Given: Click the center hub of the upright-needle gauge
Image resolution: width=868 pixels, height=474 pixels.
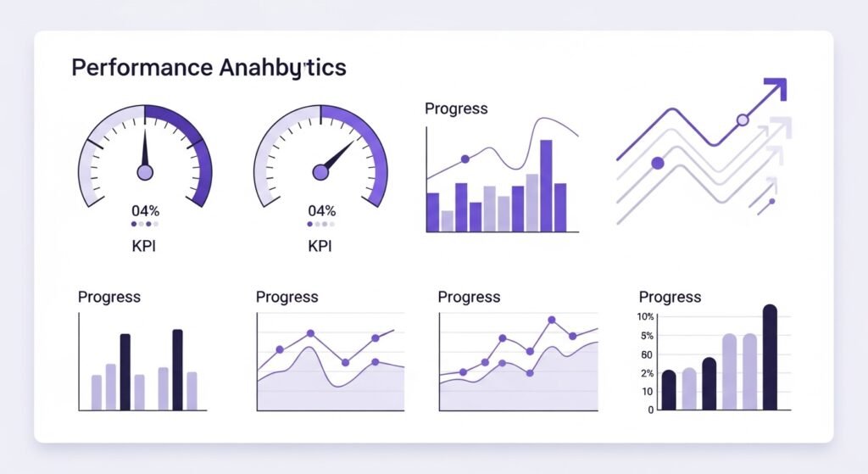Looking at the screenshot, I should pyautogui.click(x=145, y=172).
